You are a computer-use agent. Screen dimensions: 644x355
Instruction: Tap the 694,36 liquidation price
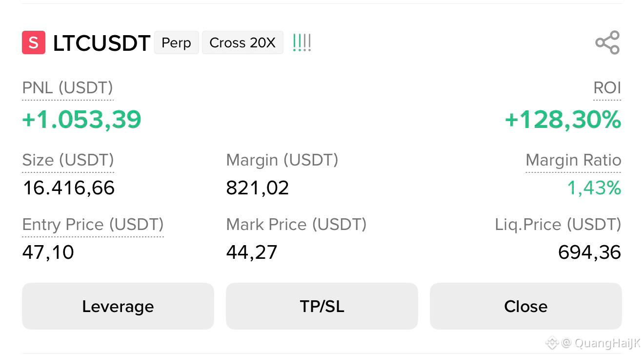(589, 252)
